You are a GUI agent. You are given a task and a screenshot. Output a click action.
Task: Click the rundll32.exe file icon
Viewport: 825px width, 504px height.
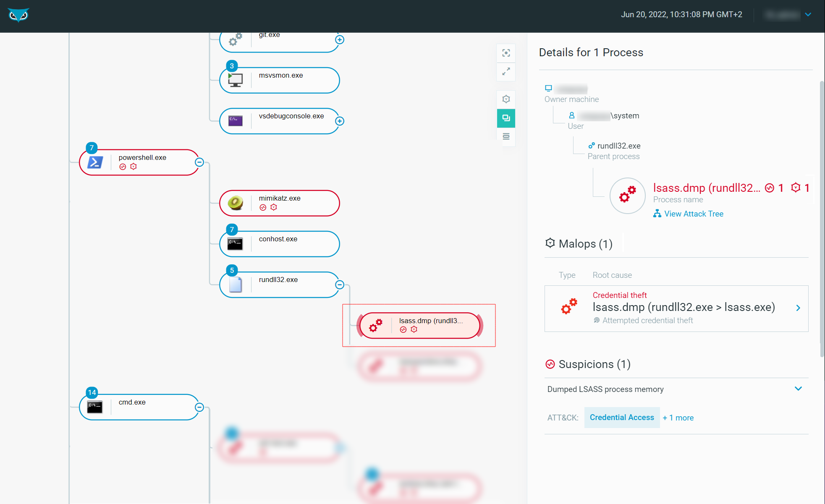tap(236, 285)
